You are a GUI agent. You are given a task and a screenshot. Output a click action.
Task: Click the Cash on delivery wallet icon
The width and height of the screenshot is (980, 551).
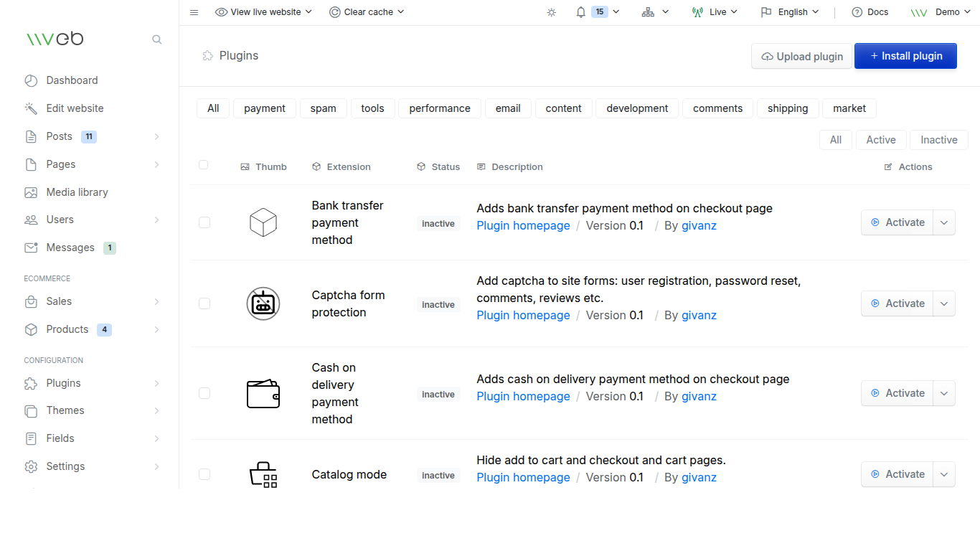(263, 393)
